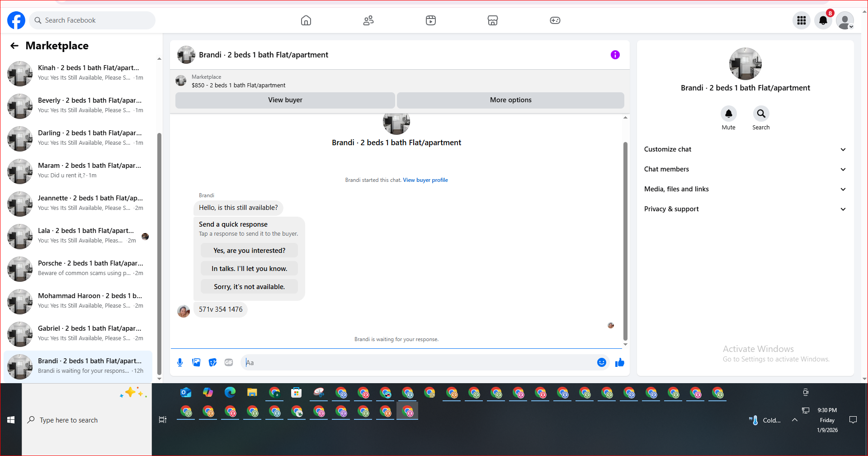Choose a GIF for the message

(229, 362)
